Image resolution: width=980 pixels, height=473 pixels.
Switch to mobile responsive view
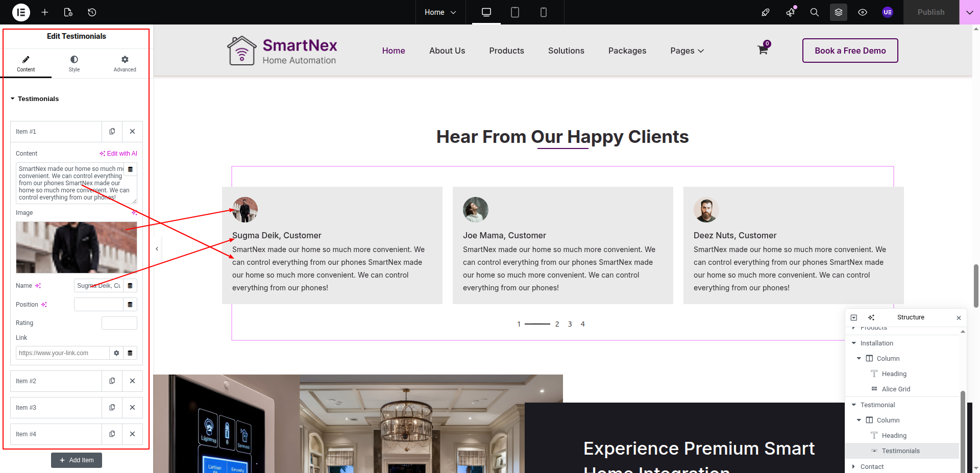(544, 12)
